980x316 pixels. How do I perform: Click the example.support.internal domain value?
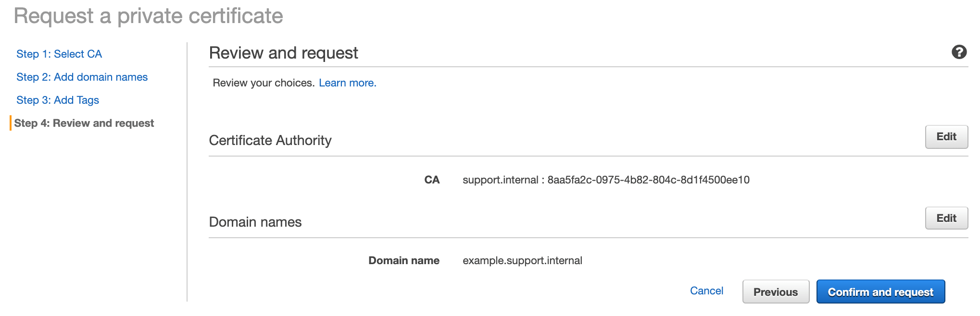522,260
